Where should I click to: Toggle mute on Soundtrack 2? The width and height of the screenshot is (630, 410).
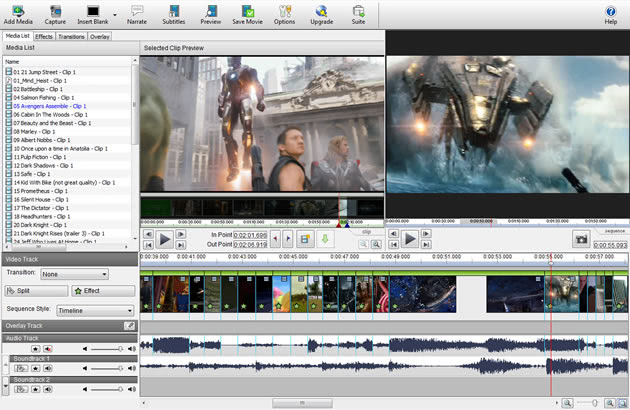click(48, 389)
